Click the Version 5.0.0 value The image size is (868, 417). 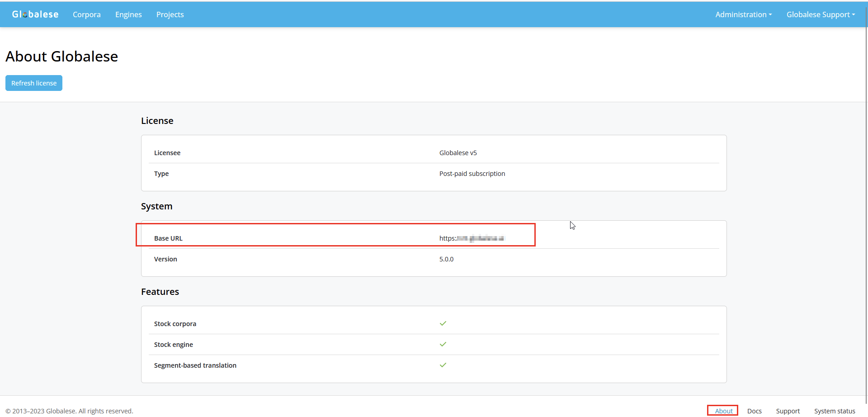pos(446,259)
